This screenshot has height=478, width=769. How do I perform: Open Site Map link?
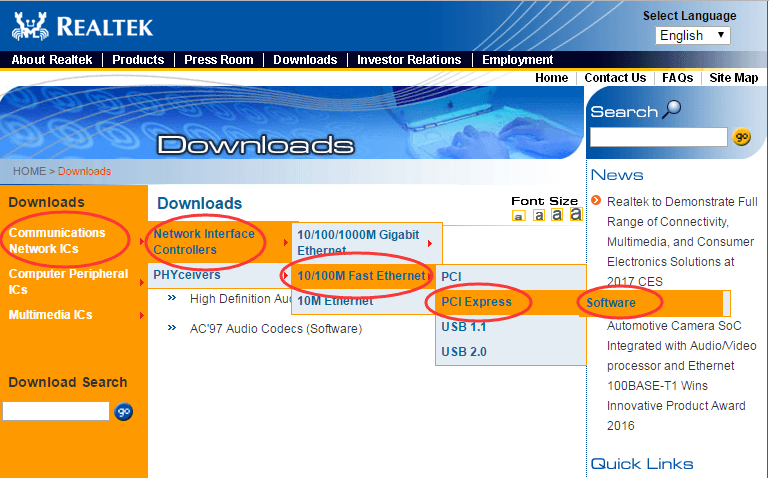tap(734, 78)
